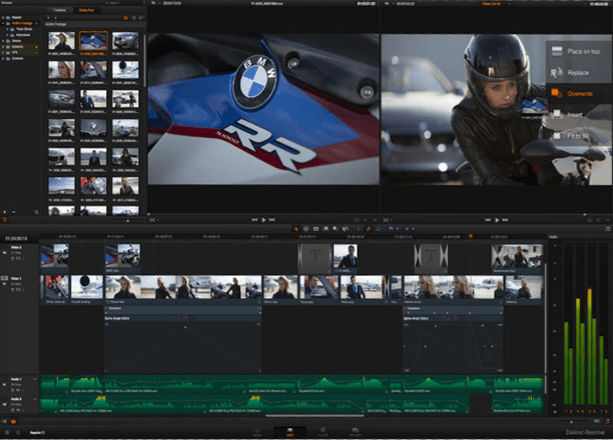Choose Overwrite in the edit overlay
This screenshot has height=440, width=613.
point(579,94)
